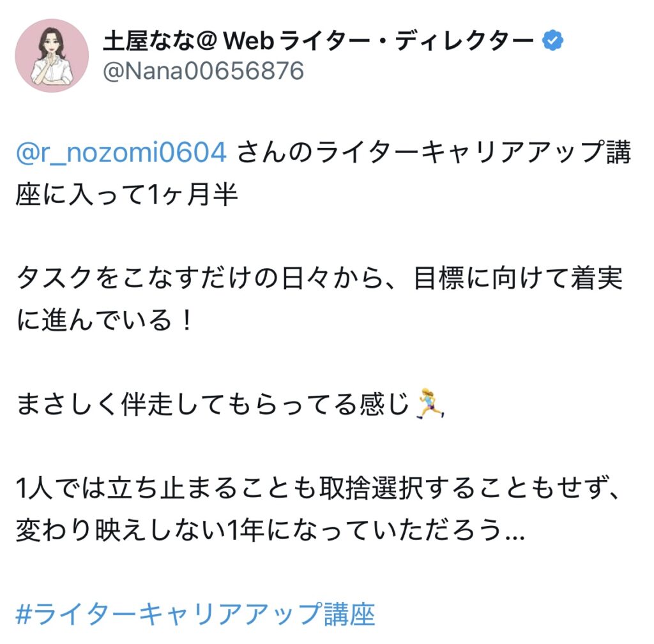The height and width of the screenshot is (644, 654).
Task: Click the running woman emoji
Action: [x=430, y=403]
